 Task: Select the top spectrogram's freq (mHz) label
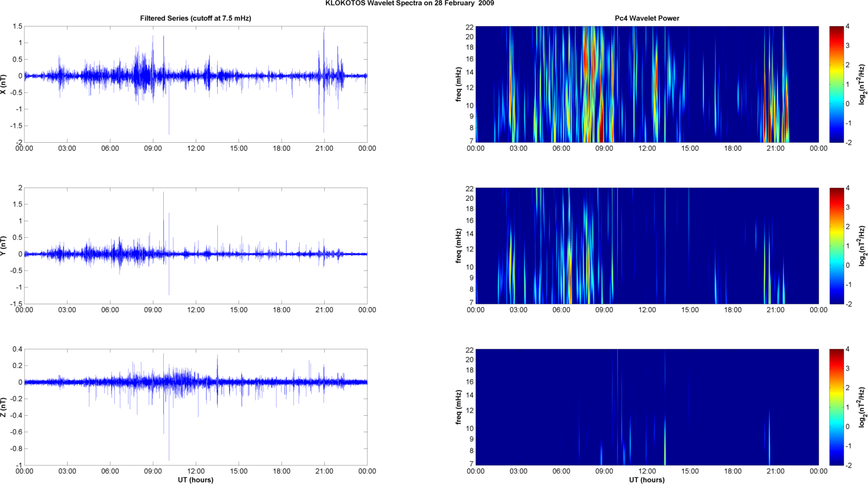[458, 84]
